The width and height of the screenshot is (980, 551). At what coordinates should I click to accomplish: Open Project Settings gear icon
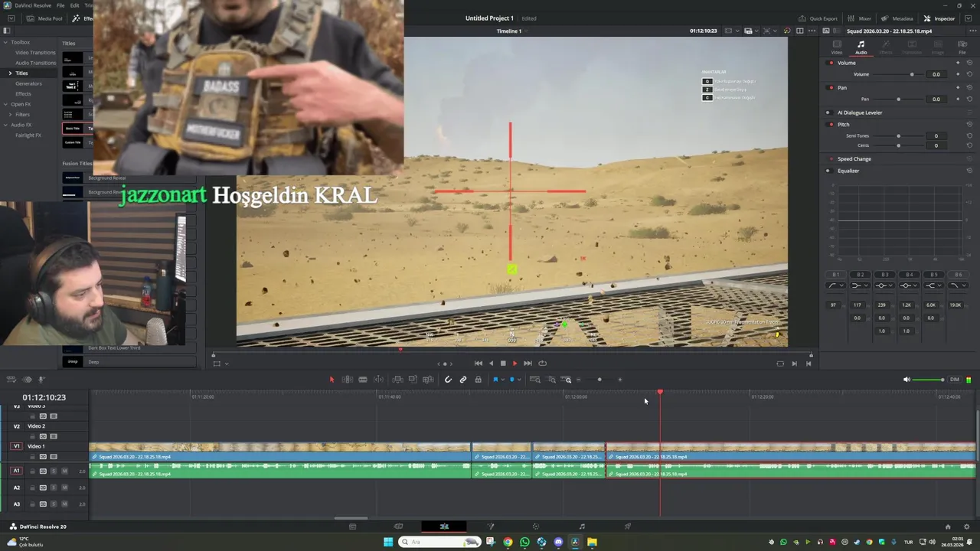(967, 527)
